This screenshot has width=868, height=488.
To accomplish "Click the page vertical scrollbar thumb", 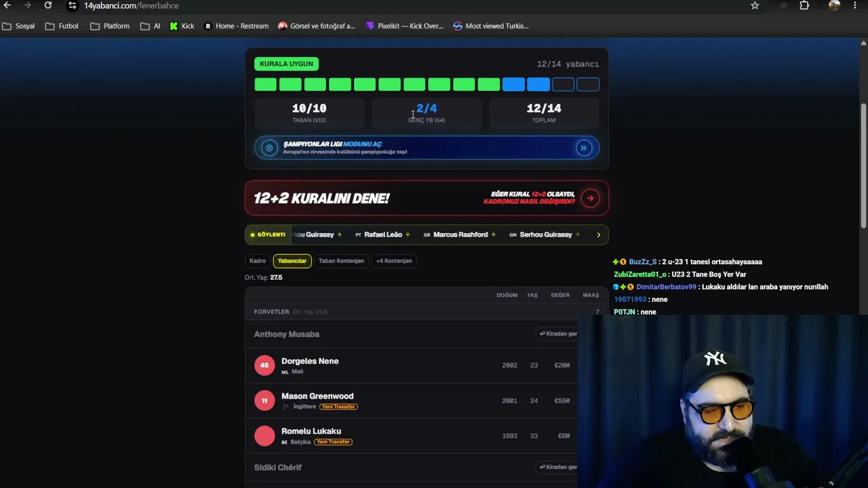I will pyautogui.click(x=863, y=166).
